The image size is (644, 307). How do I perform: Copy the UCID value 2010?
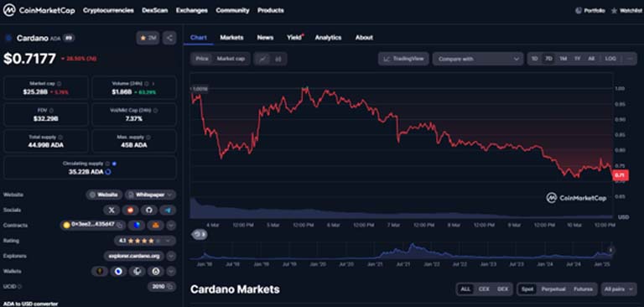[169, 287]
